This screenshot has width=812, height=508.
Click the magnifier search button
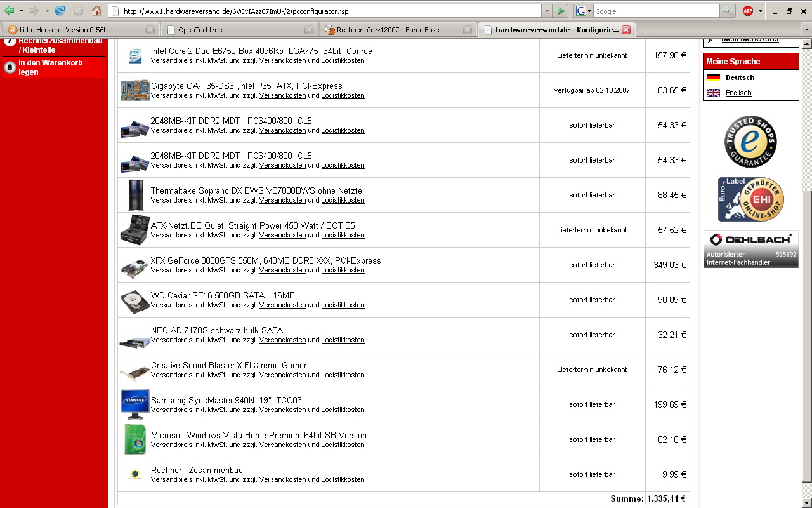click(x=727, y=11)
